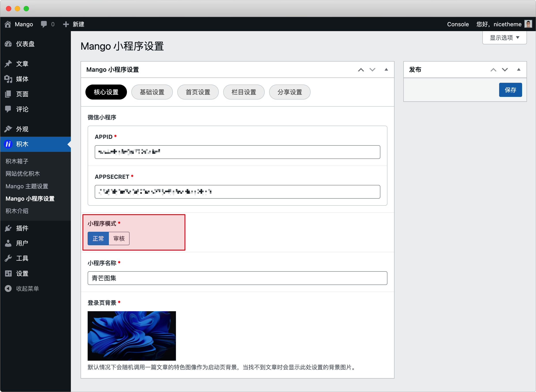This screenshot has height=392, width=536.
Task: Switch to the 栏目设置 tab
Action: pyautogui.click(x=244, y=92)
